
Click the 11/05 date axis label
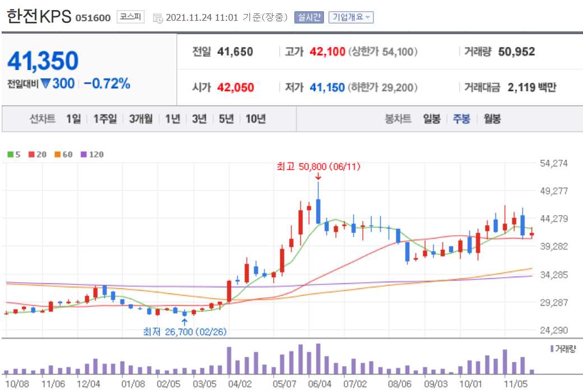point(515,384)
